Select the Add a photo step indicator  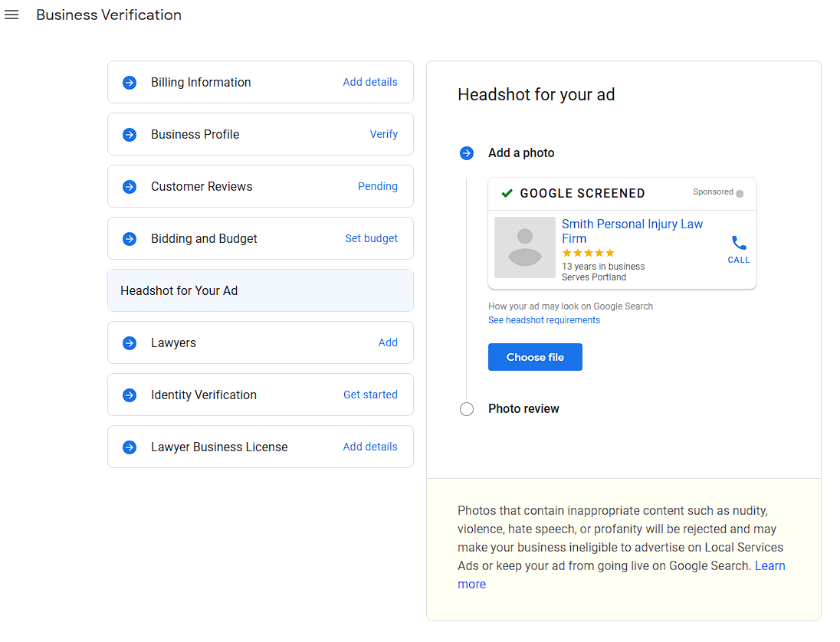click(x=467, y=153)
